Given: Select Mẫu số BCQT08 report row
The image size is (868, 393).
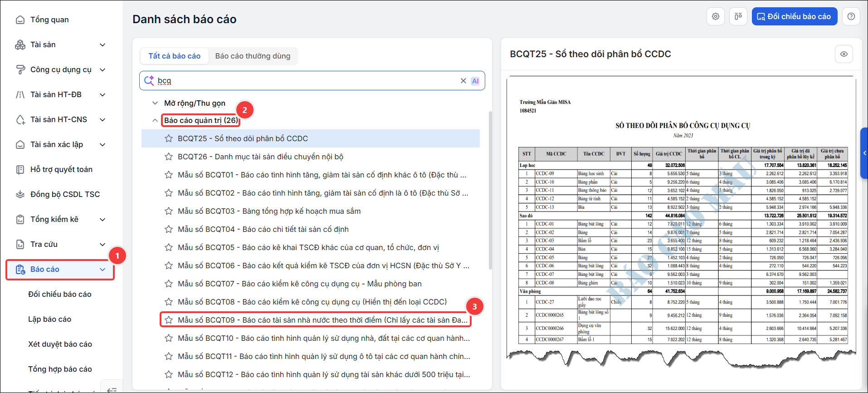Looking at the screenshot, I should click(x=311, y=302).
